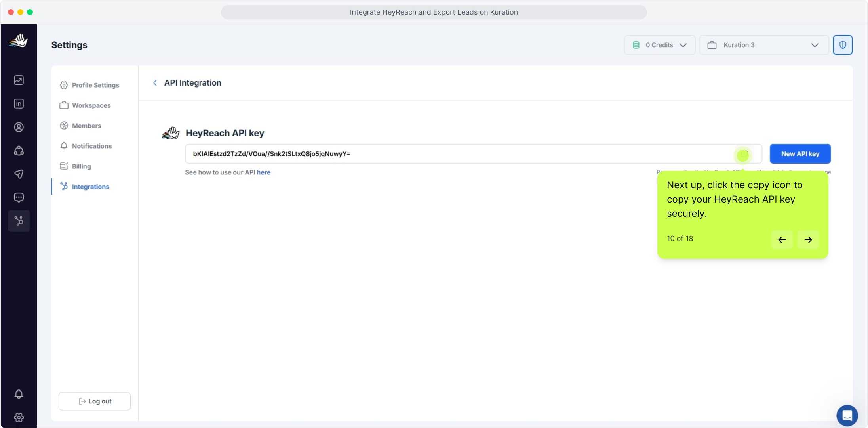The height and width of the screenshot is (428, 868).
Task: Click the New API key button
Action: (800, 154)
